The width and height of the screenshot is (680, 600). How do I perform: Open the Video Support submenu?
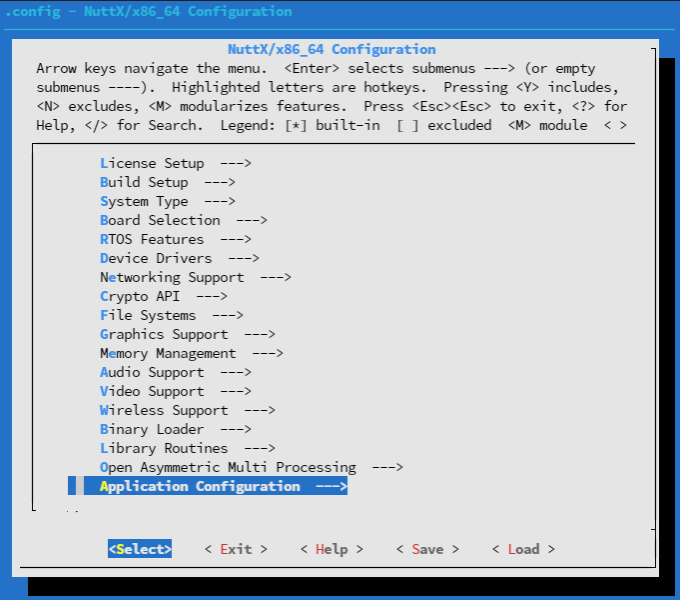coord(175,391)
